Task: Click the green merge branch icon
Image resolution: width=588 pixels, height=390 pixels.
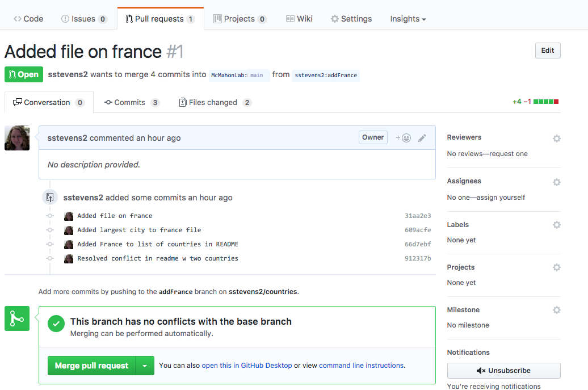Action: tap(17, 318)
